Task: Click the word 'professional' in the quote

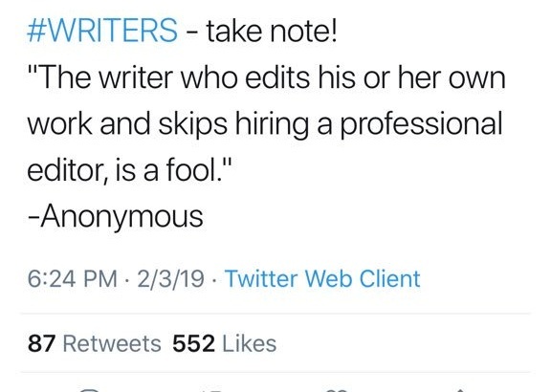Action: point(421,124)
